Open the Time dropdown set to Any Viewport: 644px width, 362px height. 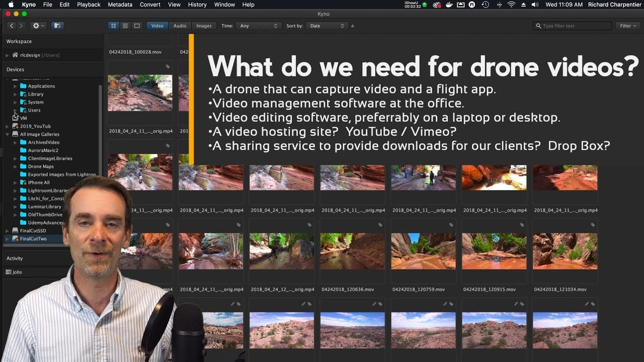259,26
